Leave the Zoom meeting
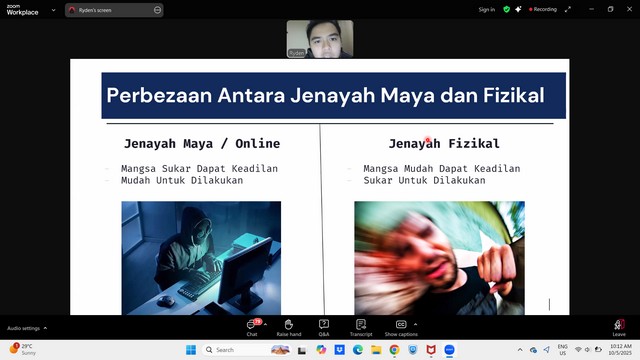 [619, 327]
